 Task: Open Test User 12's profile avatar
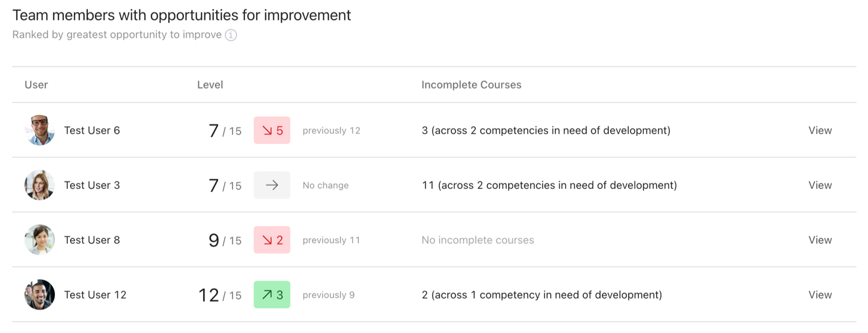[40, 295]
